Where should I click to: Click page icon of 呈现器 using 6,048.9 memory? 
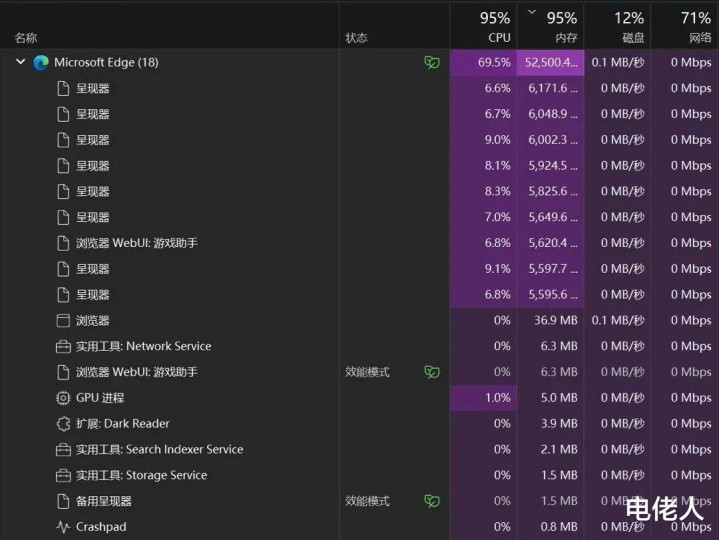[x=63, y=114]
